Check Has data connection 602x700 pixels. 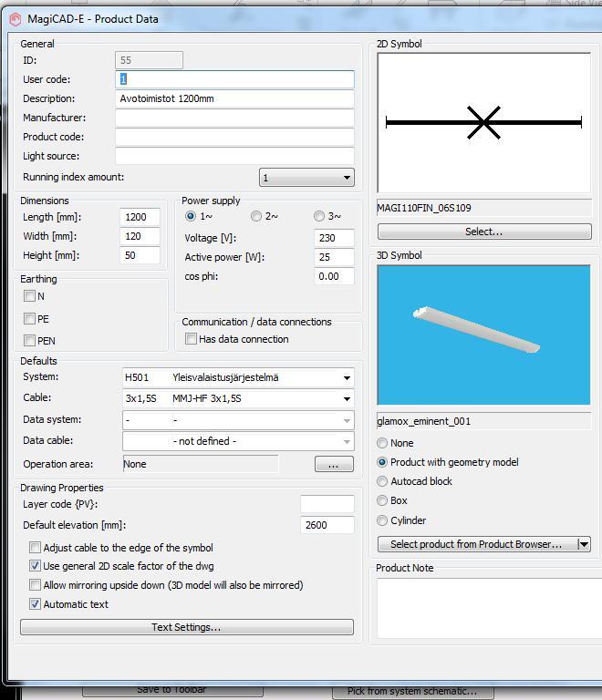click(192, 339)
